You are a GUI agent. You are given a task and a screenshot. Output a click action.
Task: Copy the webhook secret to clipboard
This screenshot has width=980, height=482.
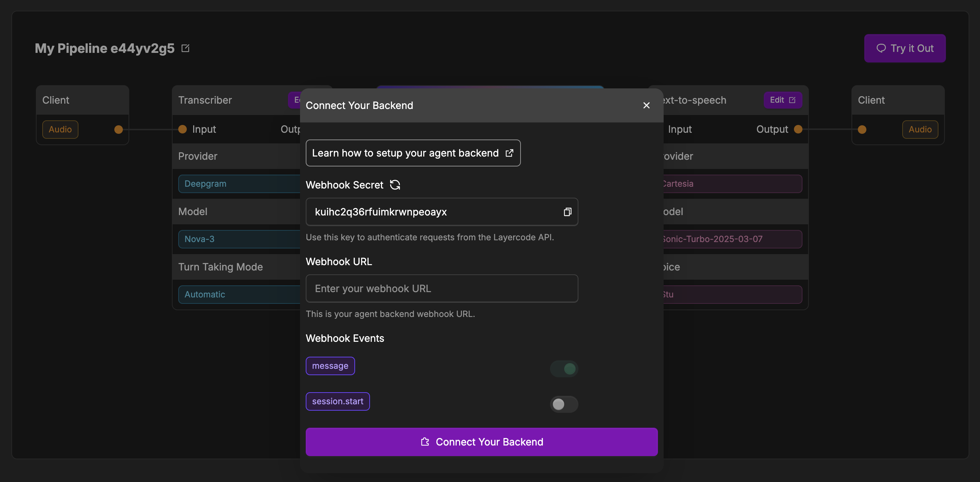coord(567,212)
